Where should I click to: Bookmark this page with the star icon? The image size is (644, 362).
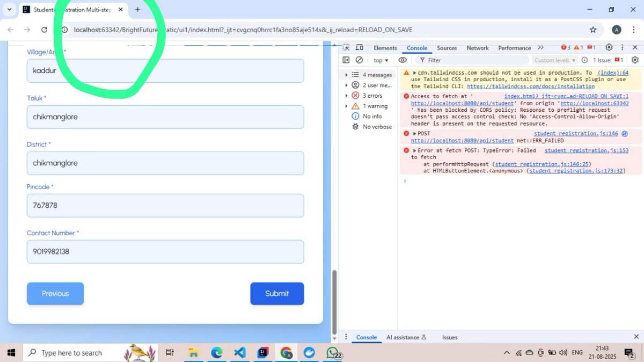coord(593,30)
